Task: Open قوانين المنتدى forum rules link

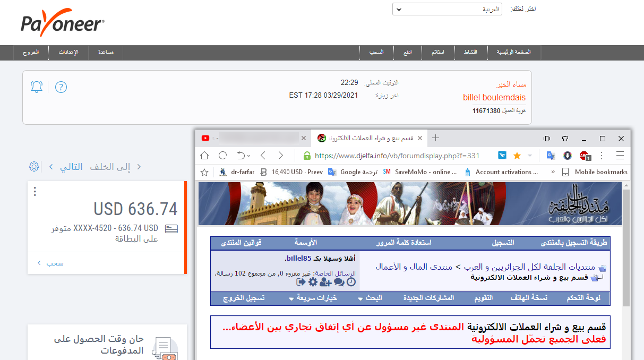Action: pos(241,243)
